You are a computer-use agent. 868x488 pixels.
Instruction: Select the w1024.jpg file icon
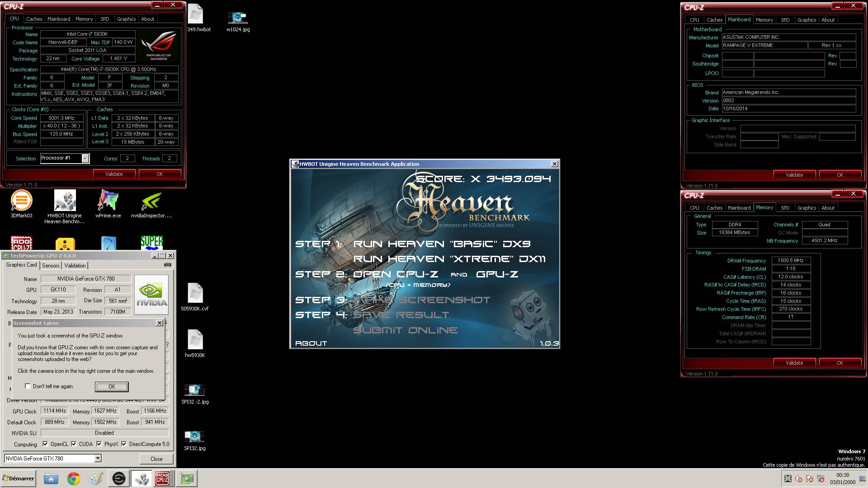(x=238, y=21)
